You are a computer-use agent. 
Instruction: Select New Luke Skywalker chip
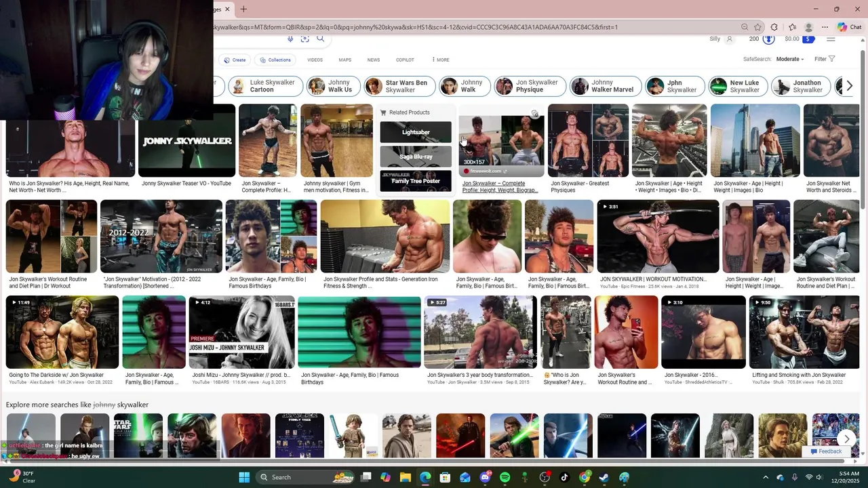738,86
